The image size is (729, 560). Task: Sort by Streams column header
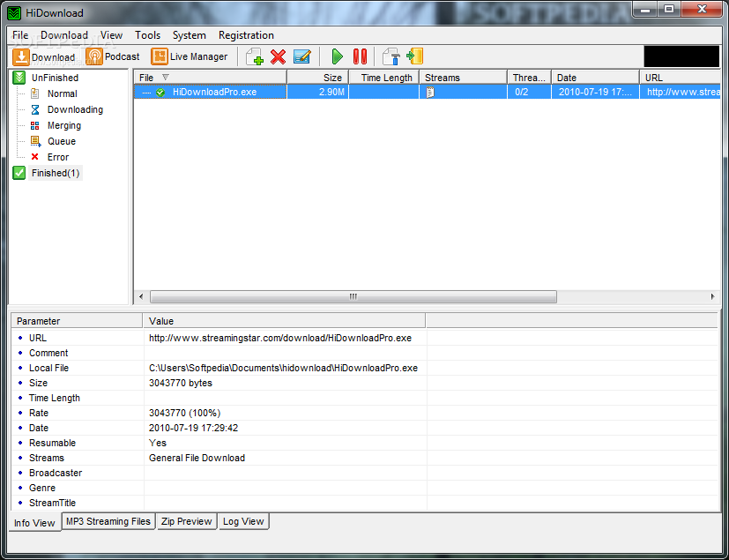[x=463, y=78]
